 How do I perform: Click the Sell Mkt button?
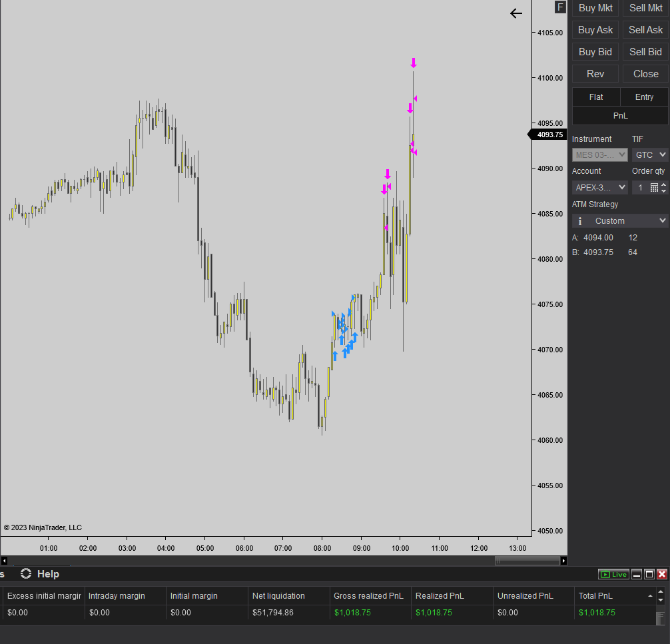[645, 8]
